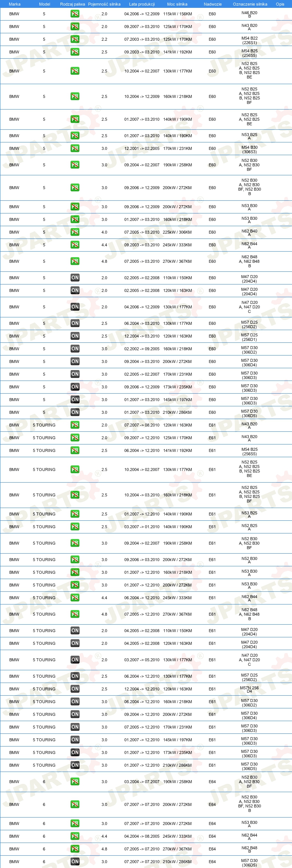The width and height of the screenshot is (292, 868).
Task: Select the date range 03.2007 -> 05.2010
Action: pyautogui.click(x=142, y=660)
